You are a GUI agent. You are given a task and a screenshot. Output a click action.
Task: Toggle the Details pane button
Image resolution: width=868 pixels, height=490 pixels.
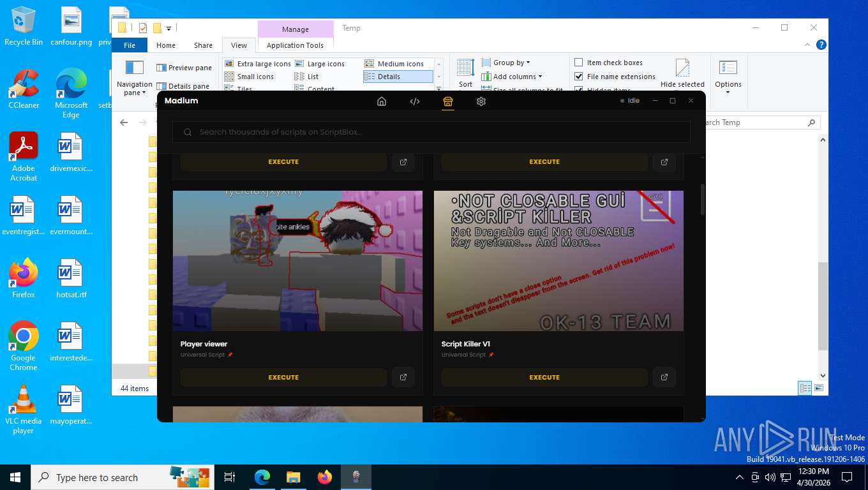click(183, 85)
